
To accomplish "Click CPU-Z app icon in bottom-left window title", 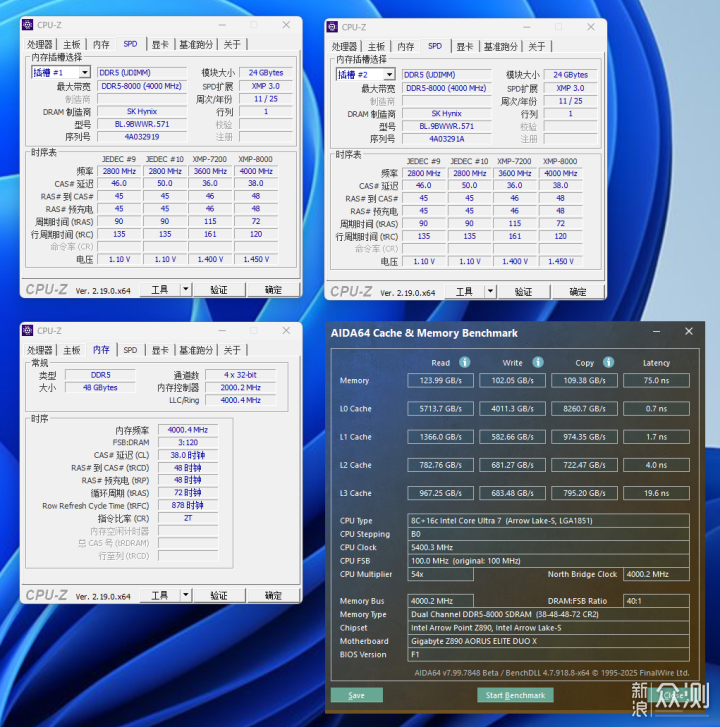I will (x=28, y=330).
